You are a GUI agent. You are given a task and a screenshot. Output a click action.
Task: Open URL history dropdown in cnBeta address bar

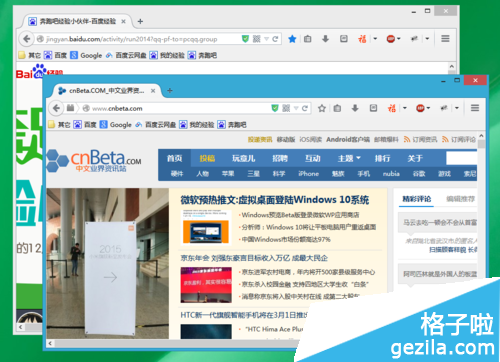296,108
